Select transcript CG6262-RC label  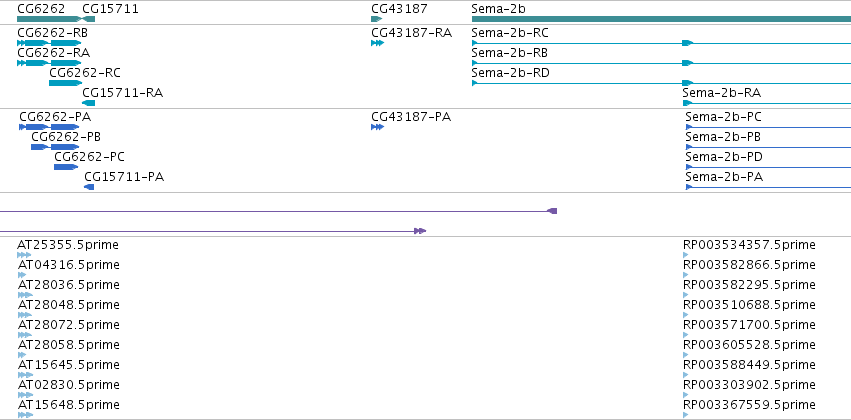point(85,73)
